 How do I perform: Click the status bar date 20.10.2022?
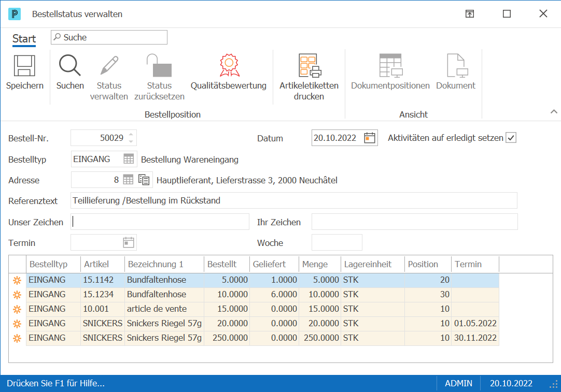pos(511,383)
